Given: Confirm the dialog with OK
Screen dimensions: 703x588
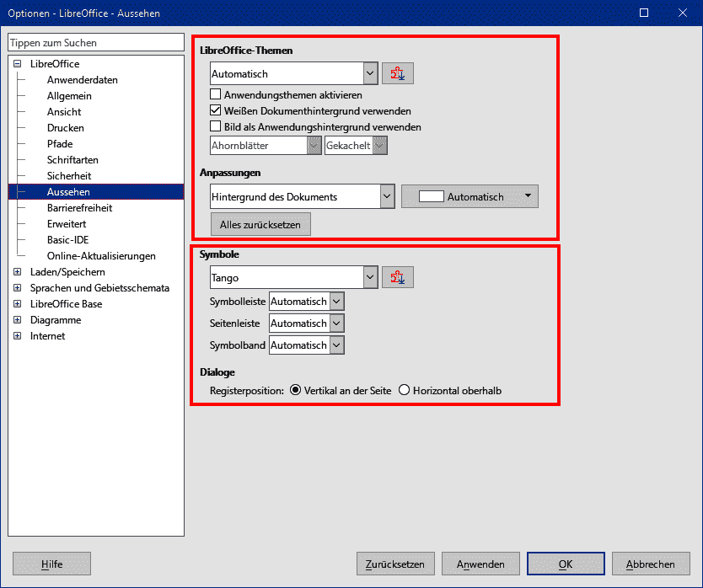Looking at the screenshot, I should (x=566, y=564).
